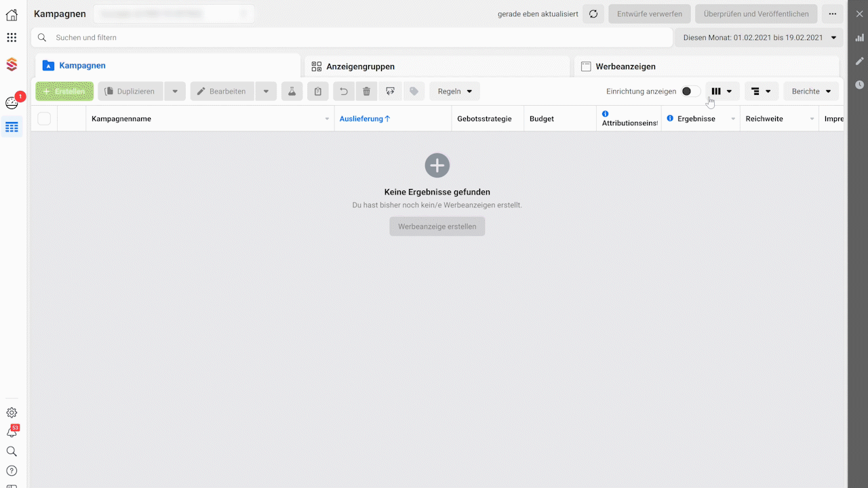Toggle the 'Einrichtung anzeigen' switch
868x488 pixels.
tap(690, 91)
